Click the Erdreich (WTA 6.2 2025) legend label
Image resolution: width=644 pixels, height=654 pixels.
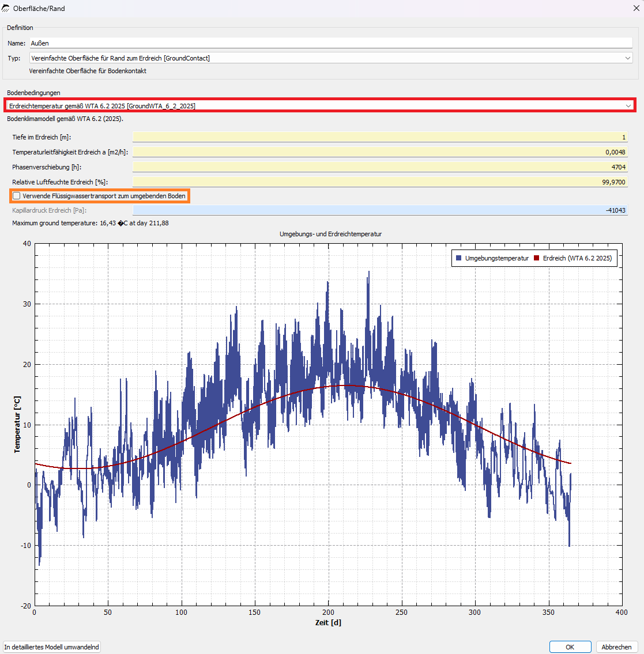pos(577,258)
